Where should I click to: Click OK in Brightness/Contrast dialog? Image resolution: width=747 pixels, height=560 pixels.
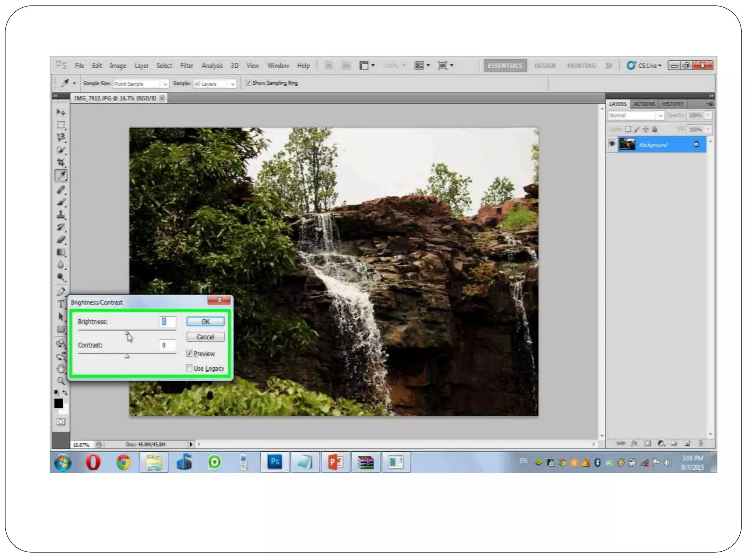pyautogui.click(x=205, y=322)
